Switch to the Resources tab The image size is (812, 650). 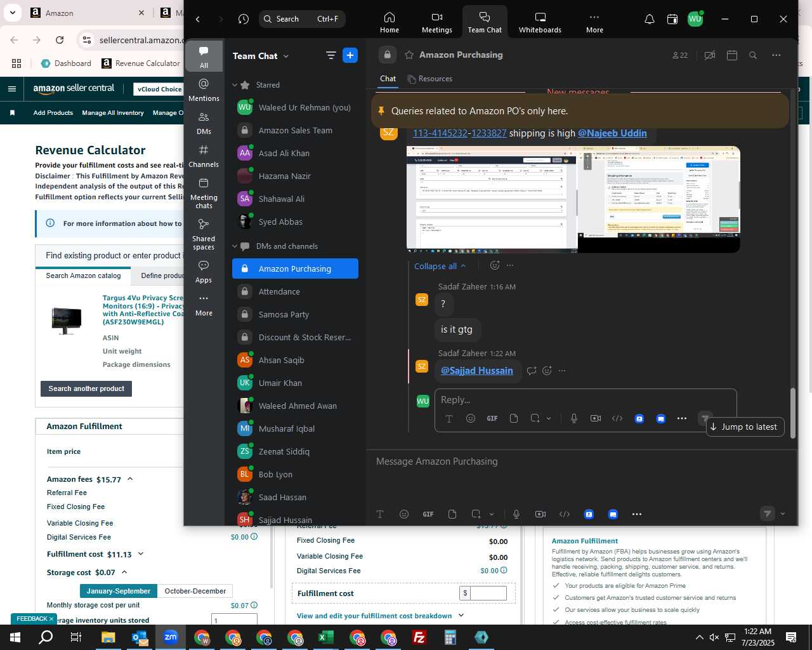[x=430, y=79]
